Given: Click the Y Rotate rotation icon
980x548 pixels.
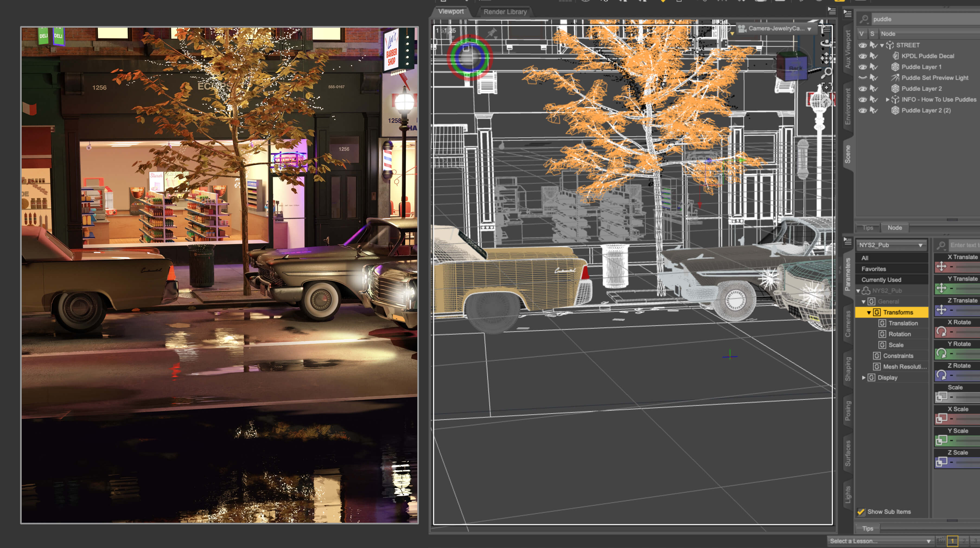Looking at the screenshot, I should tap(941, 353).
